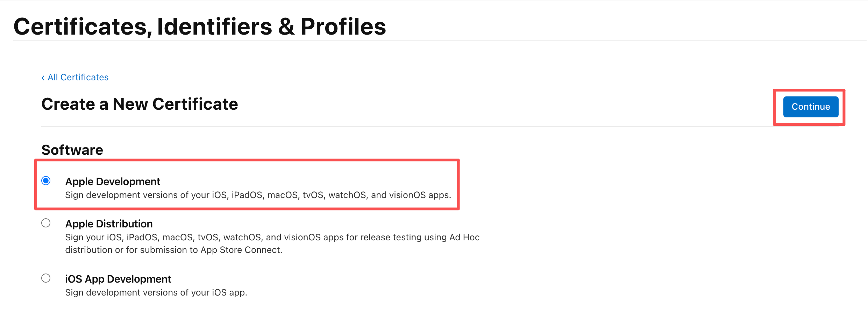Click the Apple Distribution option label

coord(109,224)
